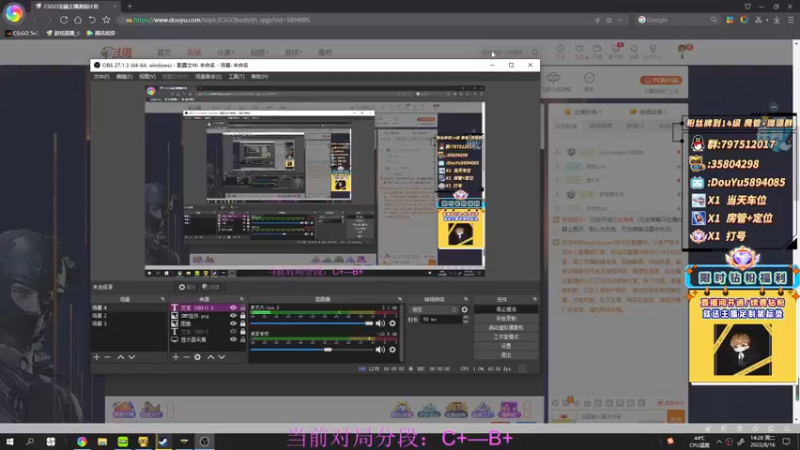Toggle lock on the hidden second text source row
800x450 pixels.
coord(243,332)
